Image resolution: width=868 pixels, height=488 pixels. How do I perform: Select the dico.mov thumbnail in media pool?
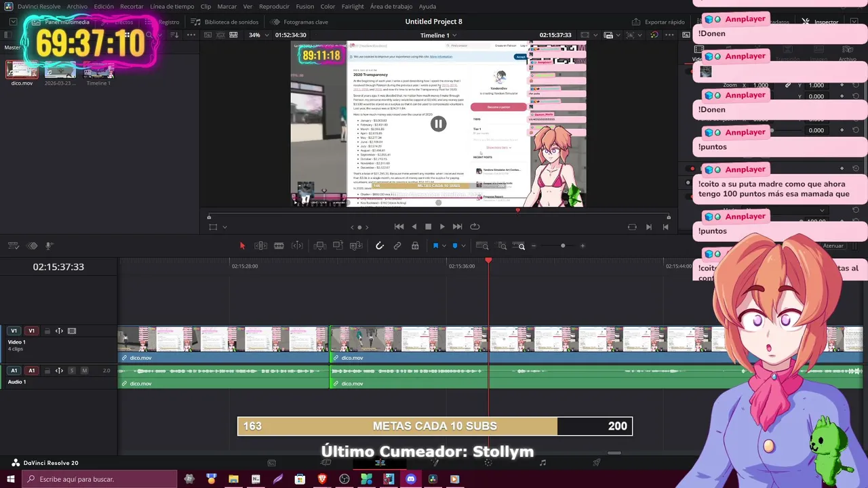[22, 70]
